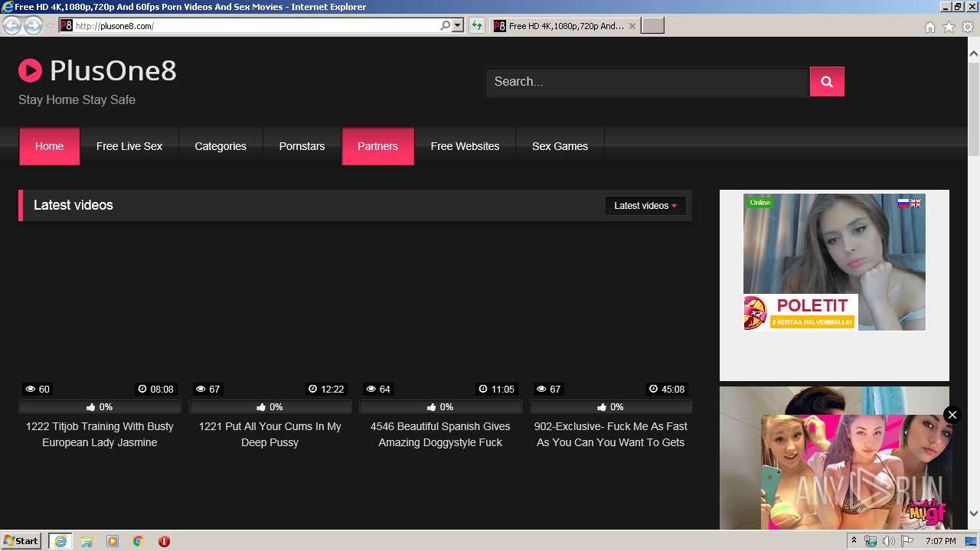Click the PlusOne8 play-circle logo icon
The height and width of the screenshot is (551, 980).
coord(30,71)
